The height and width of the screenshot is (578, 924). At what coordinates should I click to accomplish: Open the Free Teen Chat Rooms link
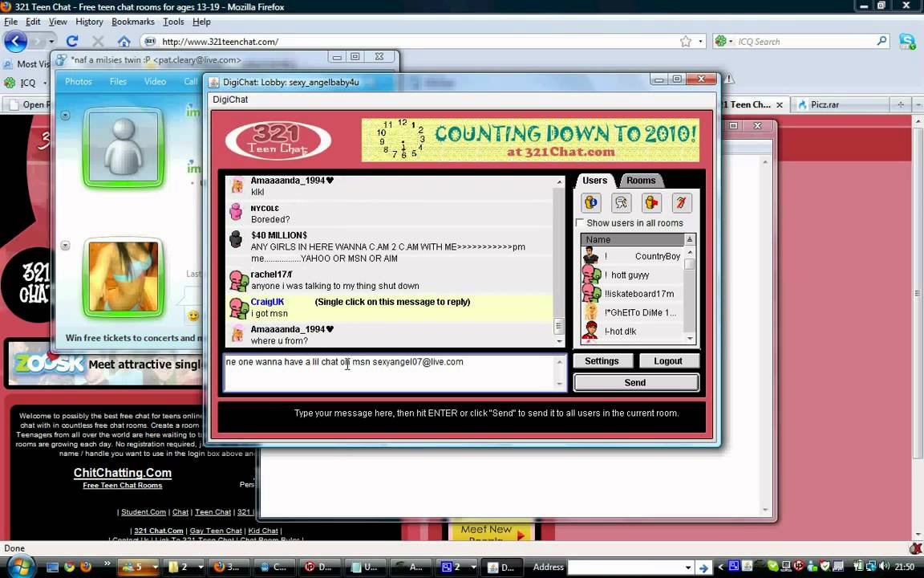[123, 486]
